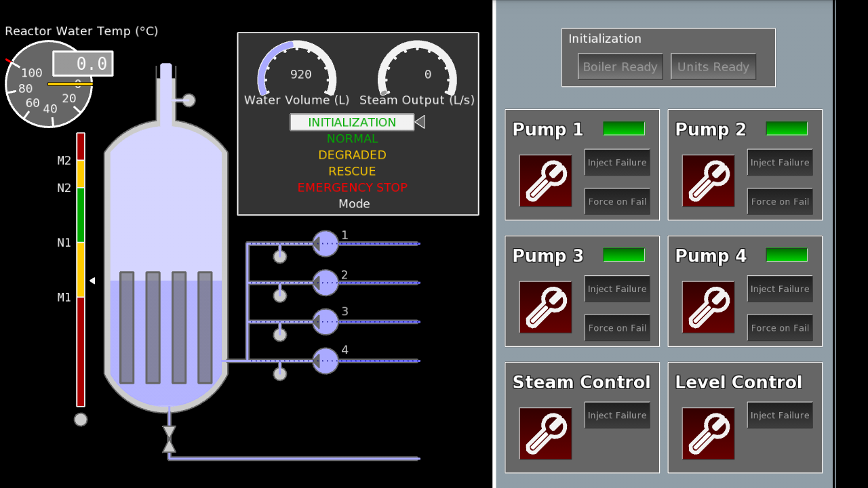This screenshot has height=488, width=868.
Task: Inject Failure into Steam Control
Action: click(617, 415)
